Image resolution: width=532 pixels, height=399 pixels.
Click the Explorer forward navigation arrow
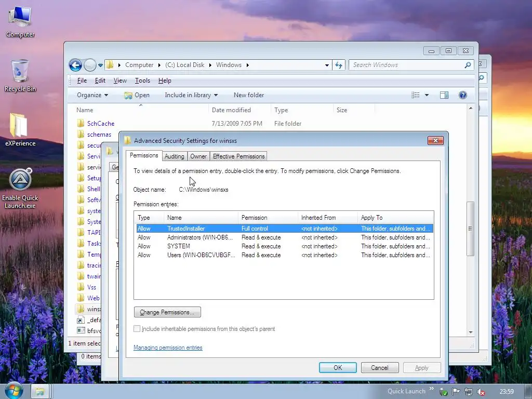click(x=90, y=65)
